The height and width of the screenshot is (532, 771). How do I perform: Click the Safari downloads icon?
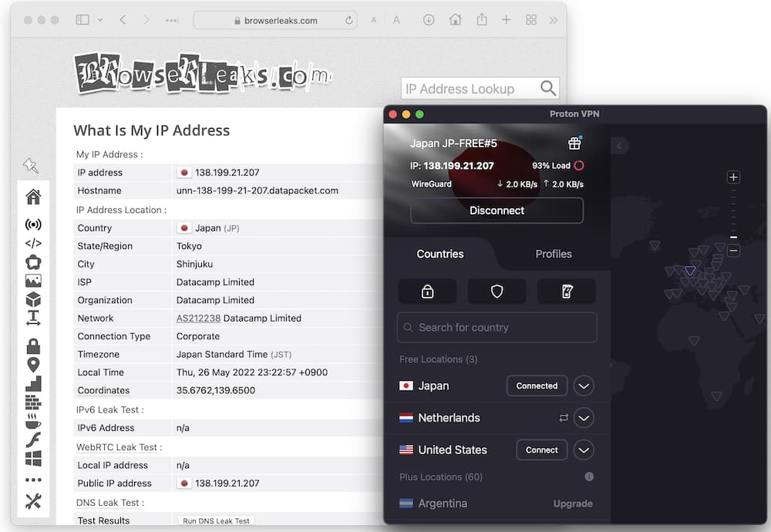428,20
